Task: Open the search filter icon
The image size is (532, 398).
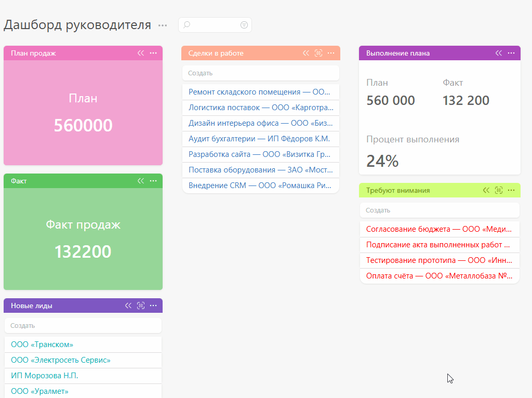Action: coord(244,25)
